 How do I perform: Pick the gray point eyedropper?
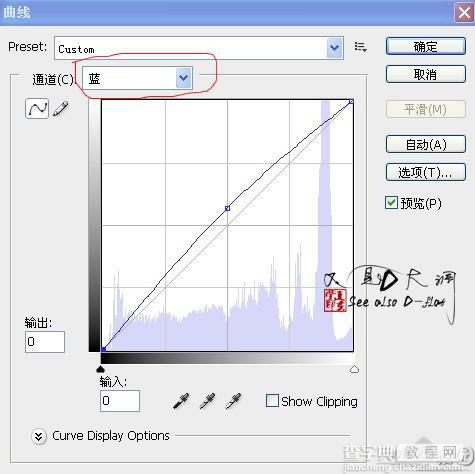pos(207,401)
